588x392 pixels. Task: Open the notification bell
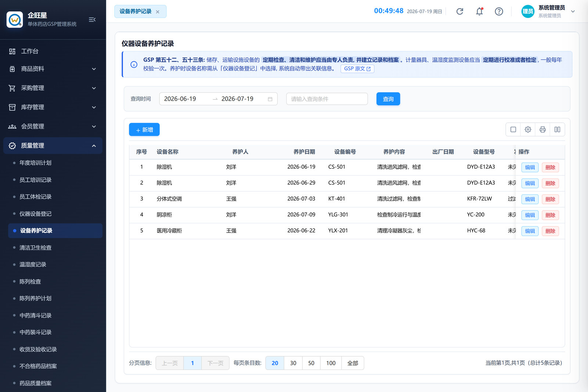[479, 11]
